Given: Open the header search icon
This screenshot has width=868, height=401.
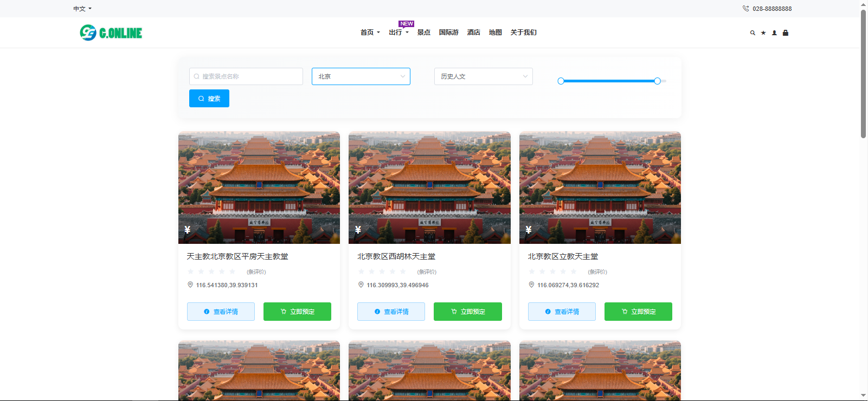Looking at the screenshot, I should pos(753,33).
